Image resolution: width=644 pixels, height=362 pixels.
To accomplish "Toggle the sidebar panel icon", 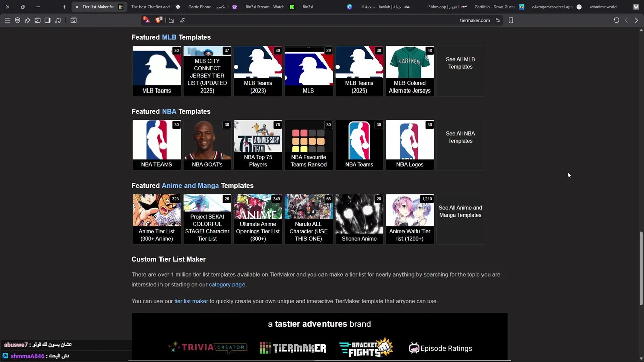I will [47, 20].
